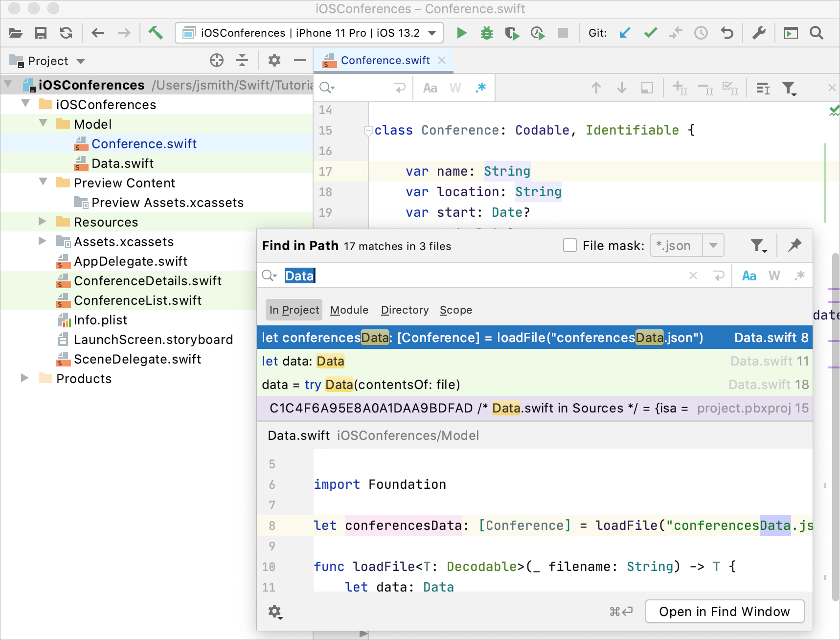Hide the Project panel with minus icon

point(300,60)
